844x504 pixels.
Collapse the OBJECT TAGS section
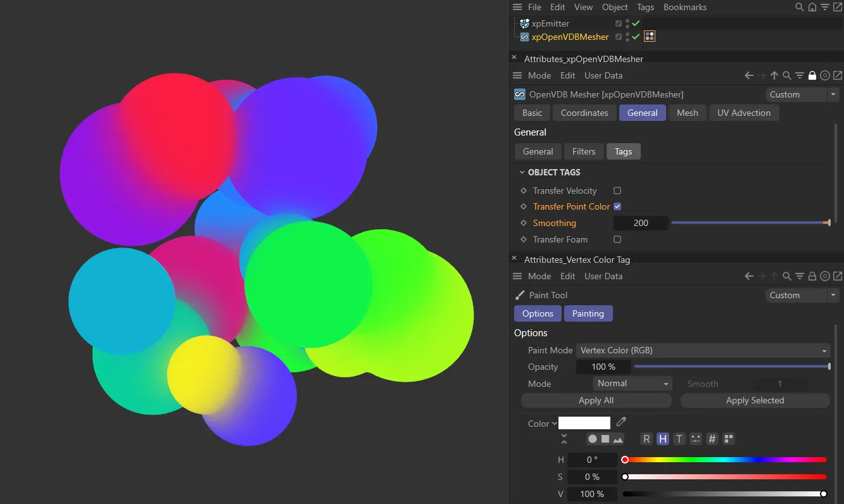522,172
